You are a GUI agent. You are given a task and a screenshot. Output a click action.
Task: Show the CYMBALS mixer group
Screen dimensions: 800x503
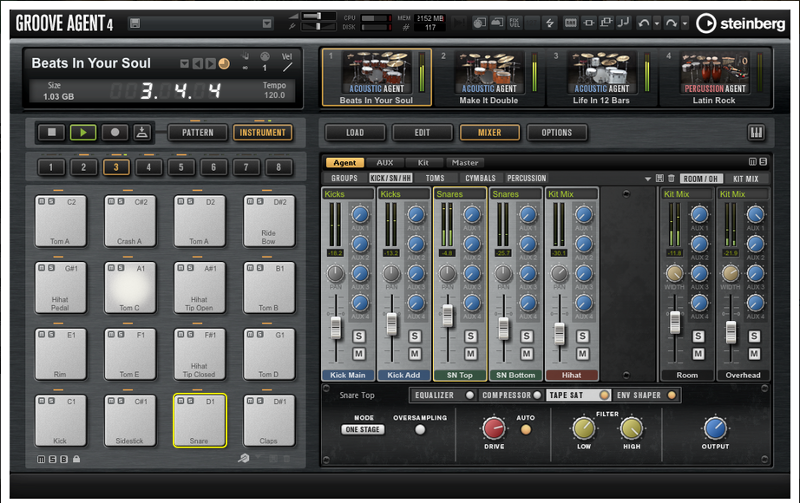click(x=480, y=178)
